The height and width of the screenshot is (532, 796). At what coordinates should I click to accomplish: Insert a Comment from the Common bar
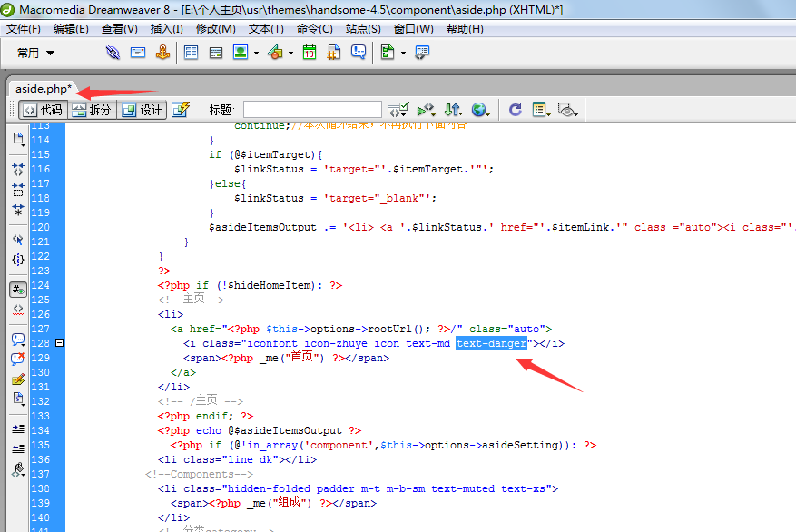tap(359, 53)
